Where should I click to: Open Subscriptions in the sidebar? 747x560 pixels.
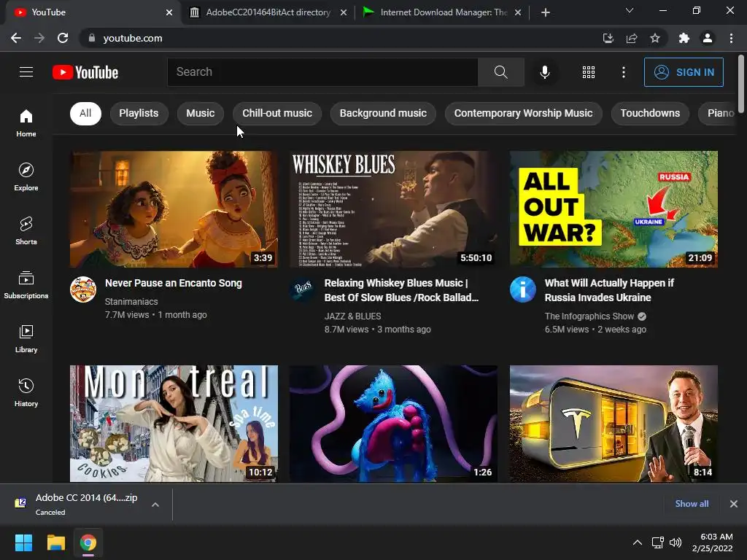(x=26, y=285)
